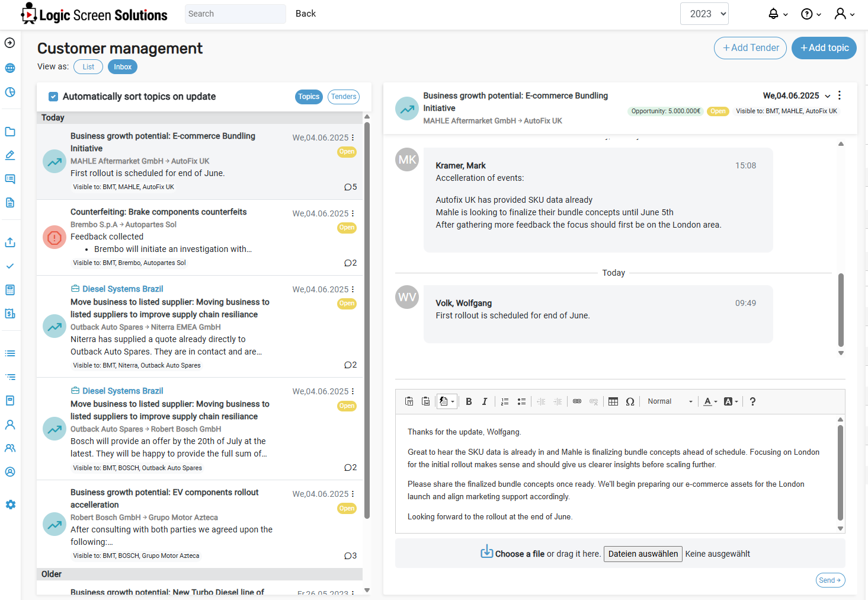868x600 pixels.
Task: Open Diesel Systems Brazil link in Bosch topic
Action: pos(123,391)
